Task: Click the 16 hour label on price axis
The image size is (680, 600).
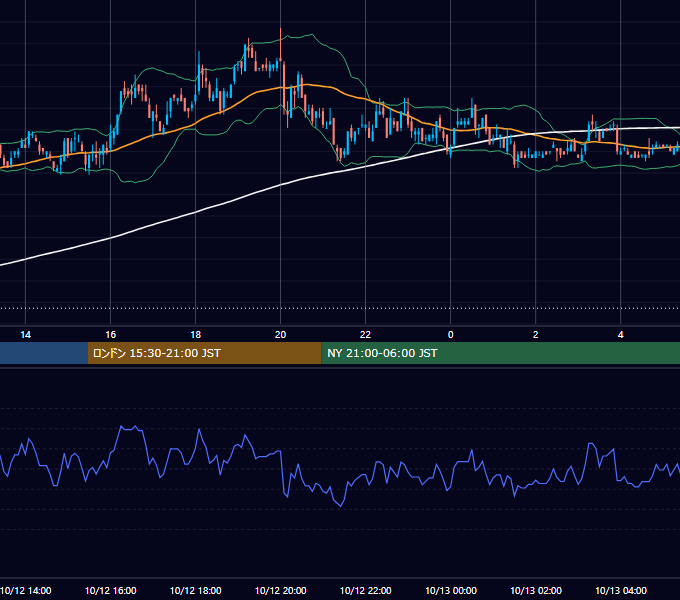Action: point(111,335)
